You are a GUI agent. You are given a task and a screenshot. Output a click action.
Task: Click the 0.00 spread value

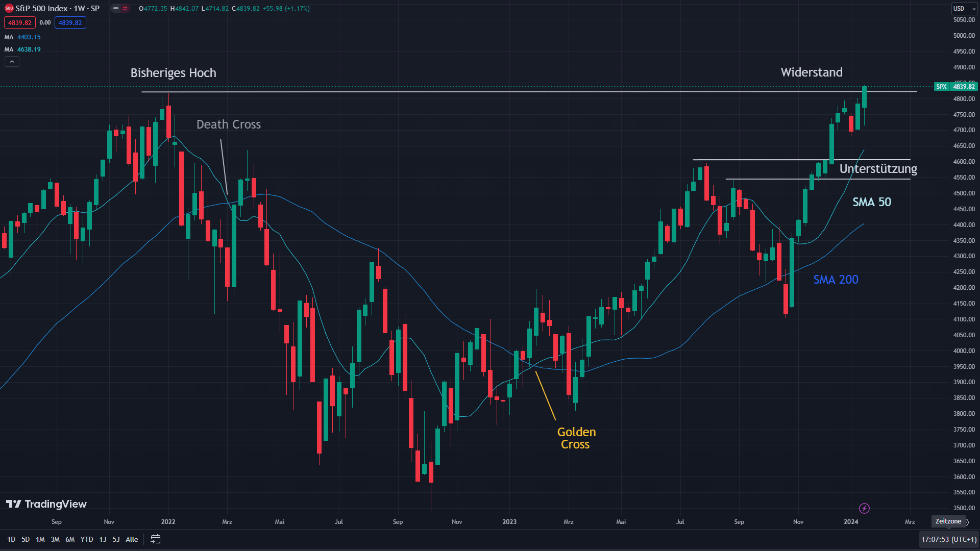(45, 22)
